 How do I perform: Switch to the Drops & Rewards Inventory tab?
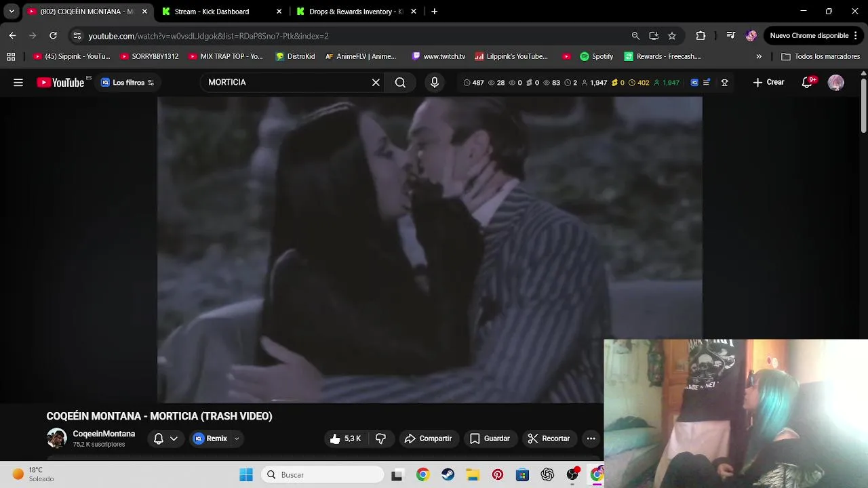tap(355, 12)
